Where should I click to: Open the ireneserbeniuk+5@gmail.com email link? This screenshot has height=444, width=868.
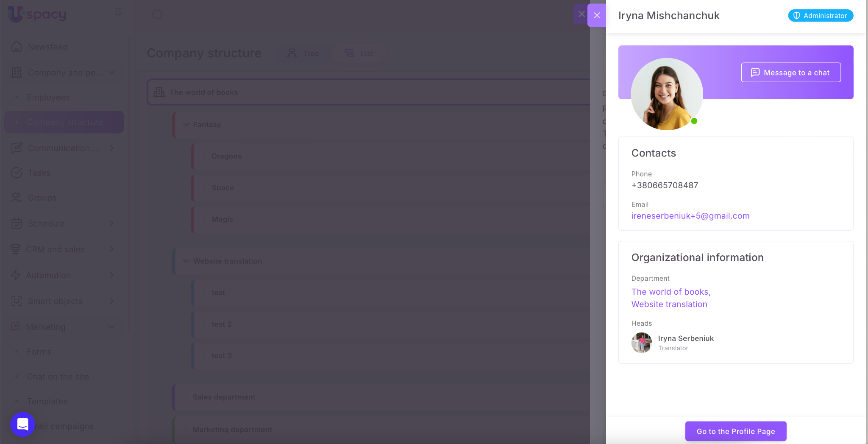coord(690,216)
